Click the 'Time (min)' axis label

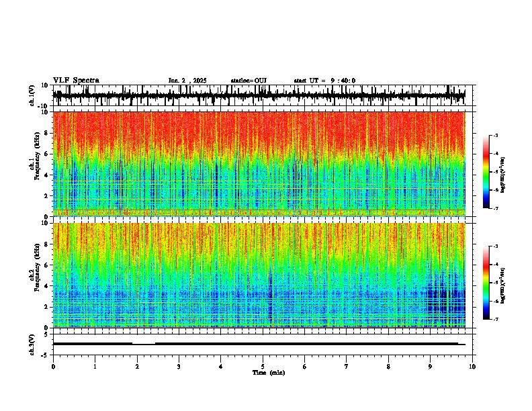pos(269,373)
